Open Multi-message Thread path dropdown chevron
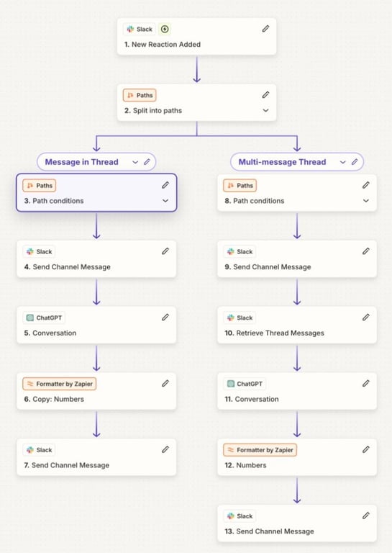The width and height of the screenshot is (392, 553). click(x=342, y=162)
